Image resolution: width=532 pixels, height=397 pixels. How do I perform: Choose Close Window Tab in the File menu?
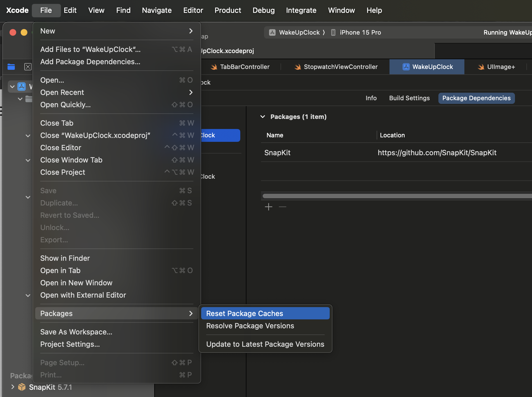tap(117, 160)
